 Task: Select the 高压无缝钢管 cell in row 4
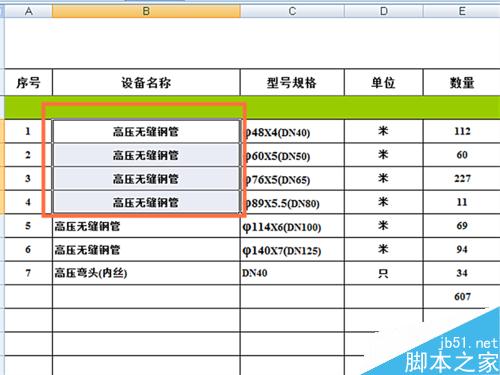tap(146, 202)
